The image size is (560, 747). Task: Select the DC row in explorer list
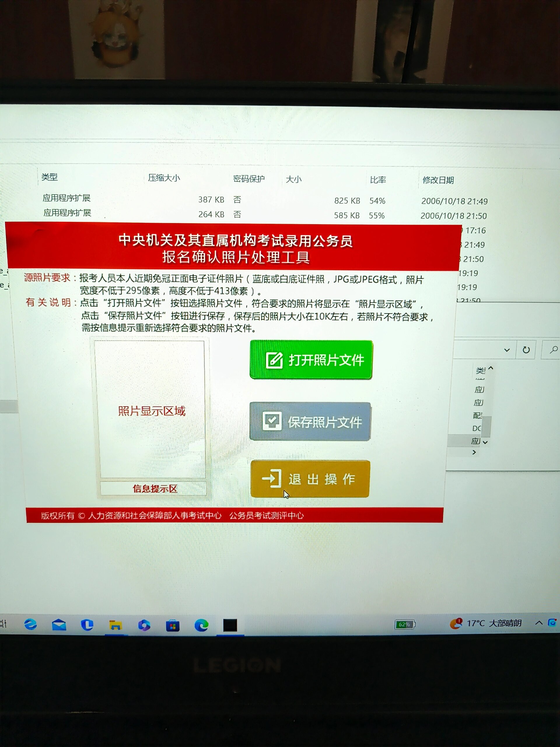pos(476,428)
